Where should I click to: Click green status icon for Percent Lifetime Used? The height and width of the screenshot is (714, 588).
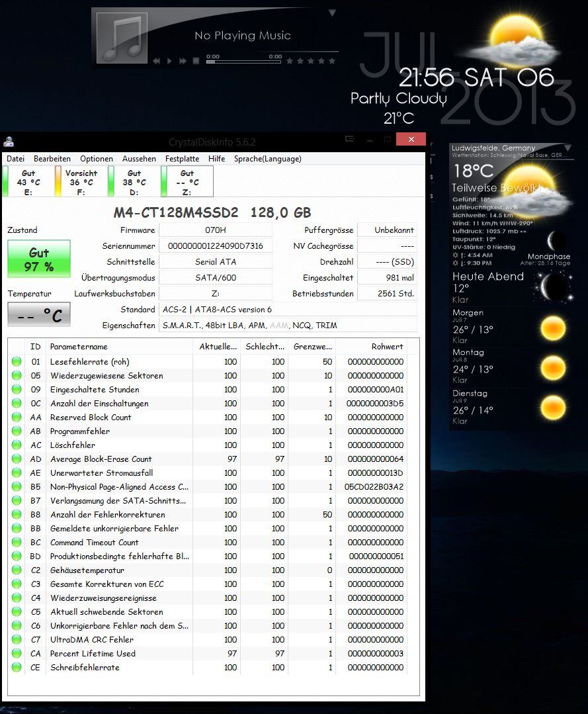(x=17, y=653)
